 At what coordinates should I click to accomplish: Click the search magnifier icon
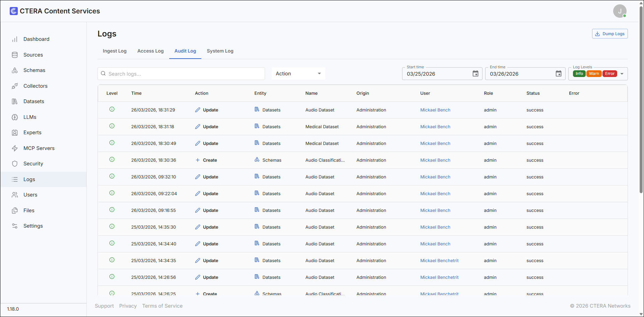pyautogui.click(x=103, y=74)
